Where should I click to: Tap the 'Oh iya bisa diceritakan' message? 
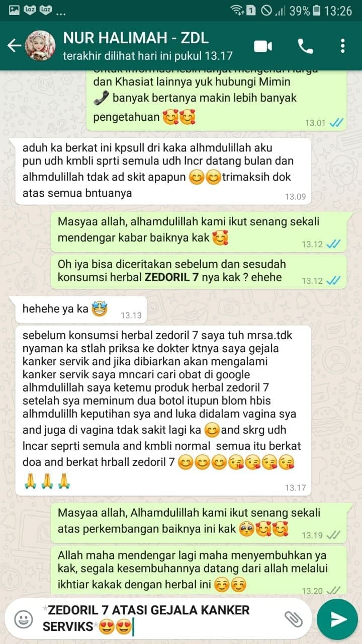pos(199,271)
